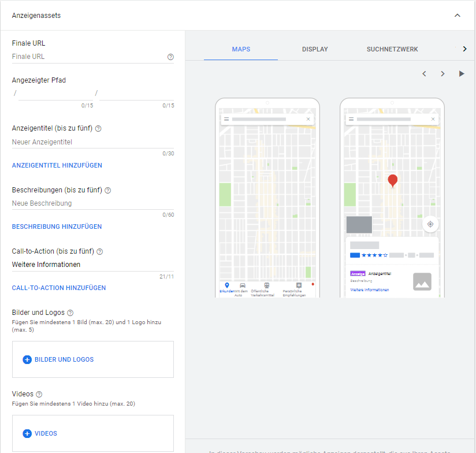Add images via BILDER UND LOGOS button
This screenshot has height=453, width=476.
[58, 359]
